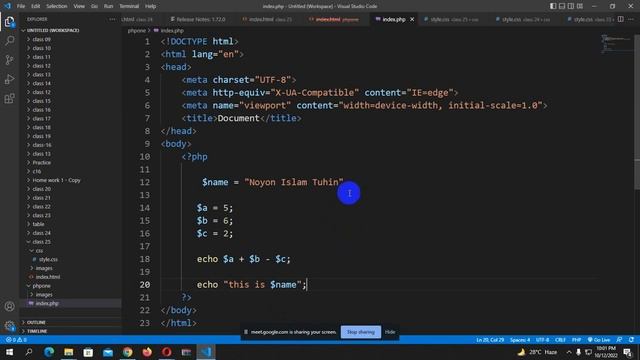
Task: Open File Explorer from the taskbar
Action: coord(69,352)
